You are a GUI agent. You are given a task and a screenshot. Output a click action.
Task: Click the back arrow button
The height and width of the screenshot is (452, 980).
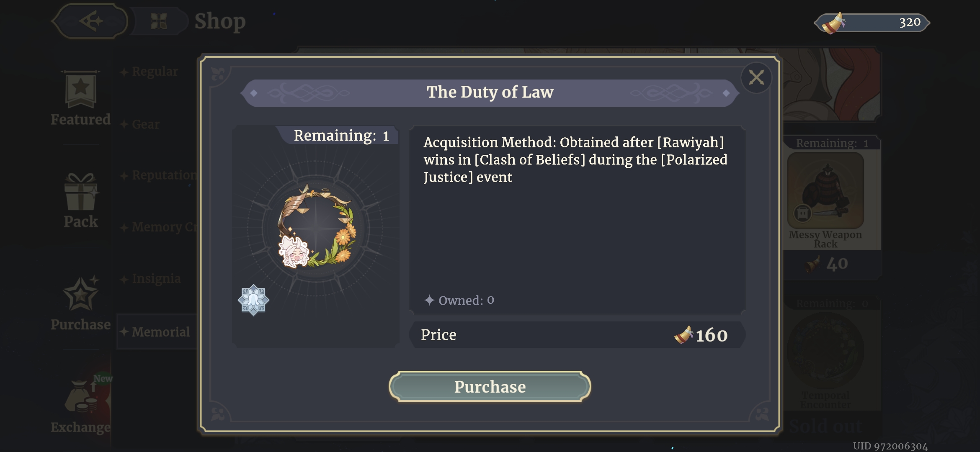point(90,21)
